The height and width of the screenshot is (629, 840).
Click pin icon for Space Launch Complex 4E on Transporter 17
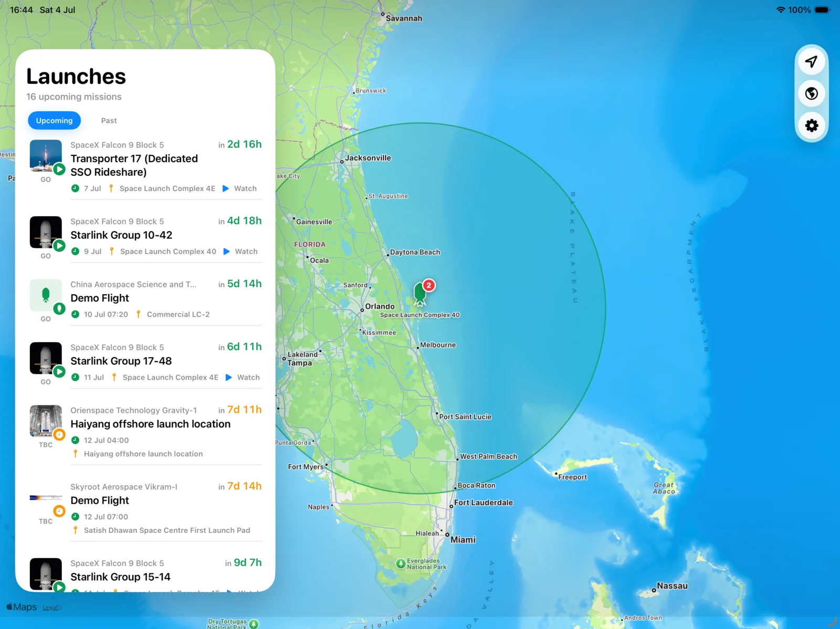tap(111, 188)
